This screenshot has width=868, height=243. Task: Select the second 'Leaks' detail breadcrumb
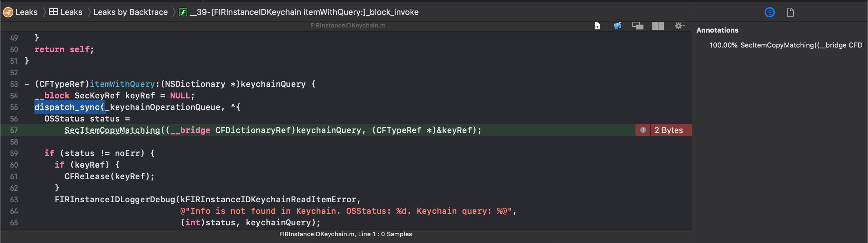click(71, 12)
